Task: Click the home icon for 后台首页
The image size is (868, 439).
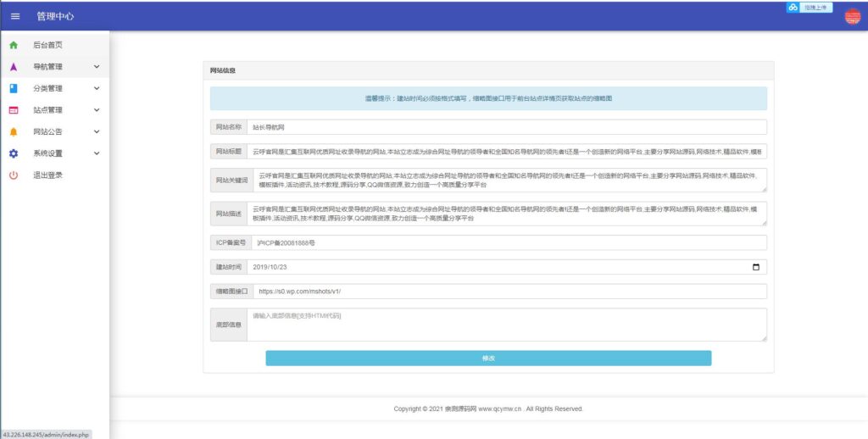Action: click(14, 46)
